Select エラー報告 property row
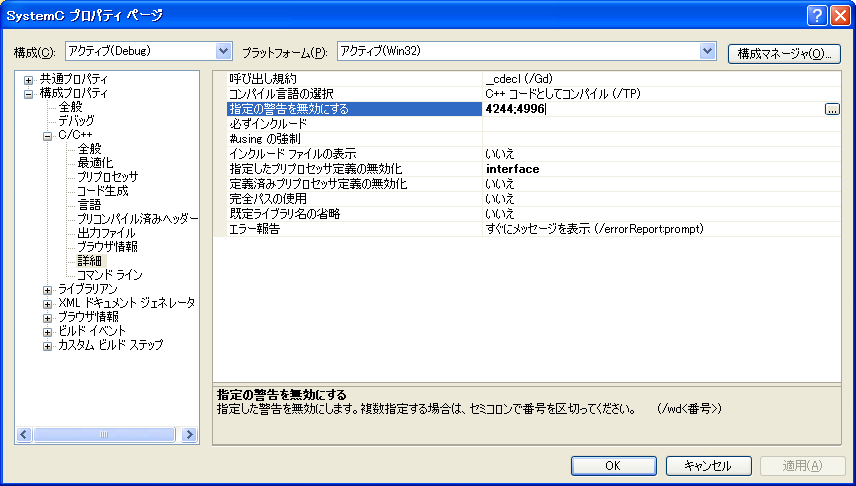The image size is (856, 486). (355, 229)
